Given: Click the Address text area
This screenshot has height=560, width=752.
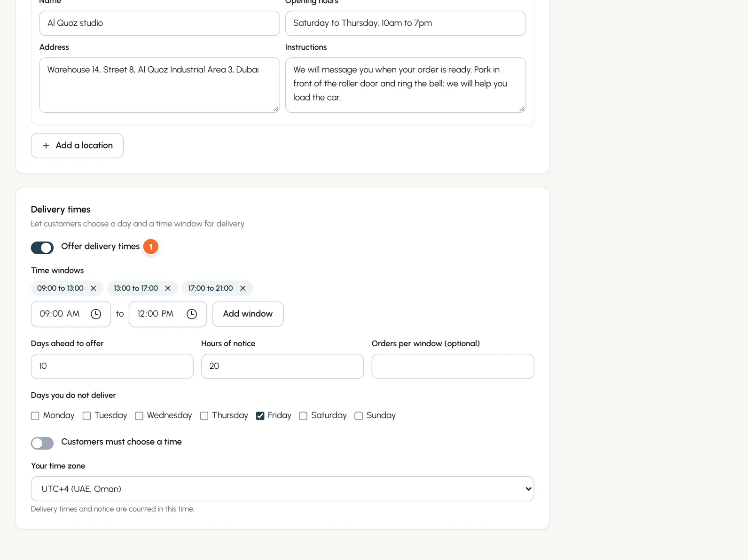Looking at the screenshot, I should click(x=159, y=85).
